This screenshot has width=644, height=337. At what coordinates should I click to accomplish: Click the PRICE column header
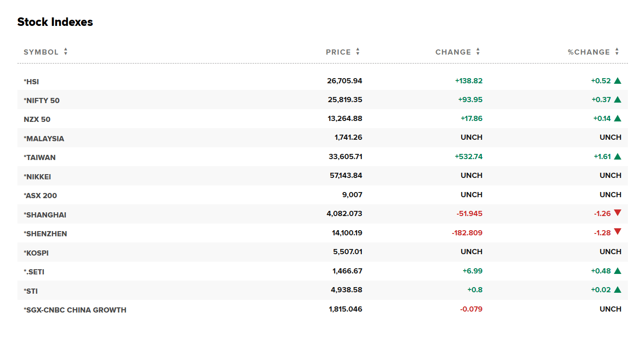tap(338, 52)
